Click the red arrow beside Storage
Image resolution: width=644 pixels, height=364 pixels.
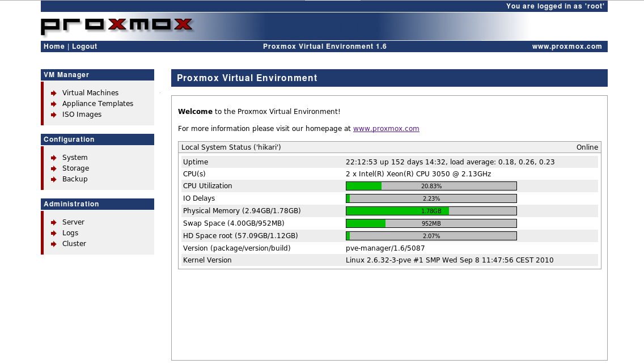tap(53, 168)
